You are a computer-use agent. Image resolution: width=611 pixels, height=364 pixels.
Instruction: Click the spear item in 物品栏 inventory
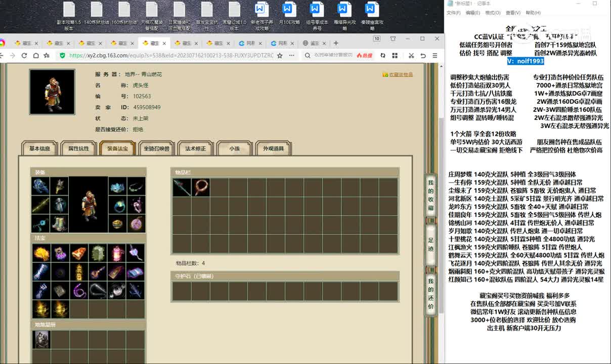pos(182,187)
